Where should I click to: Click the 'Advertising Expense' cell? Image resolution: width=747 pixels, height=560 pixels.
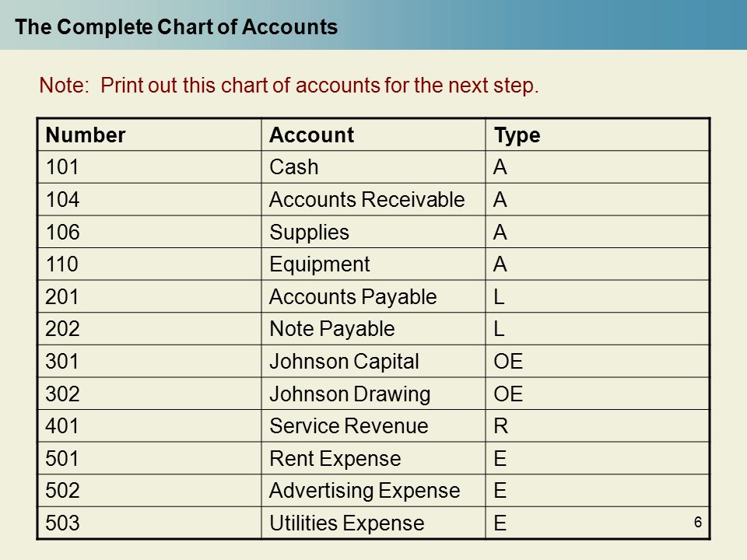373,491
